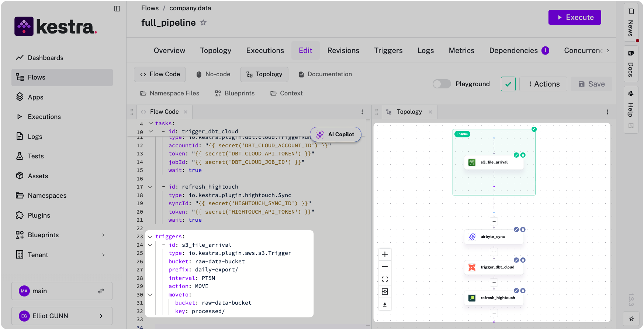Open the Actions dropdown menu
Viewport: 644px width, 330px height.
543,84
